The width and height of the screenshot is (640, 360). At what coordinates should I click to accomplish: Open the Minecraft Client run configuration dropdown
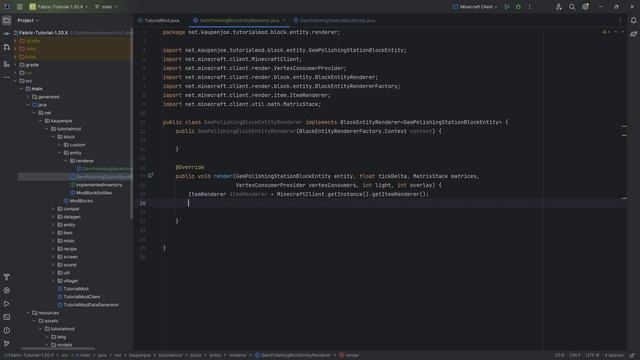[x=476, y=7]
